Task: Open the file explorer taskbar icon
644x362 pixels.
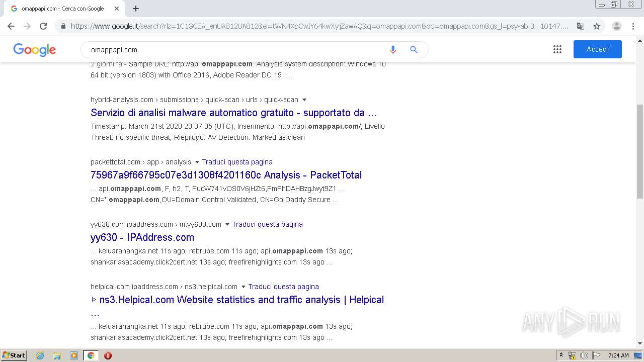Action: (57, 355)
